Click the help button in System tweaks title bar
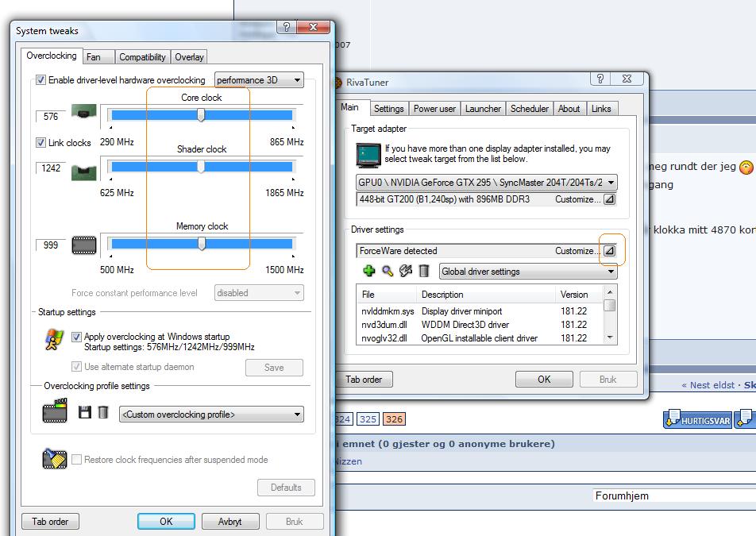 [x=287, y=27]
